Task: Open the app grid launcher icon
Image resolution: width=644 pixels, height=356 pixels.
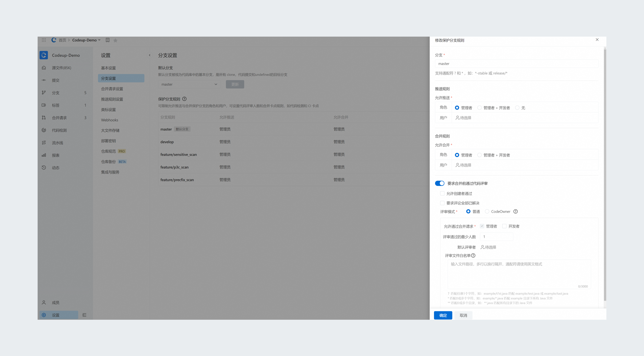Action: point(44,40)
